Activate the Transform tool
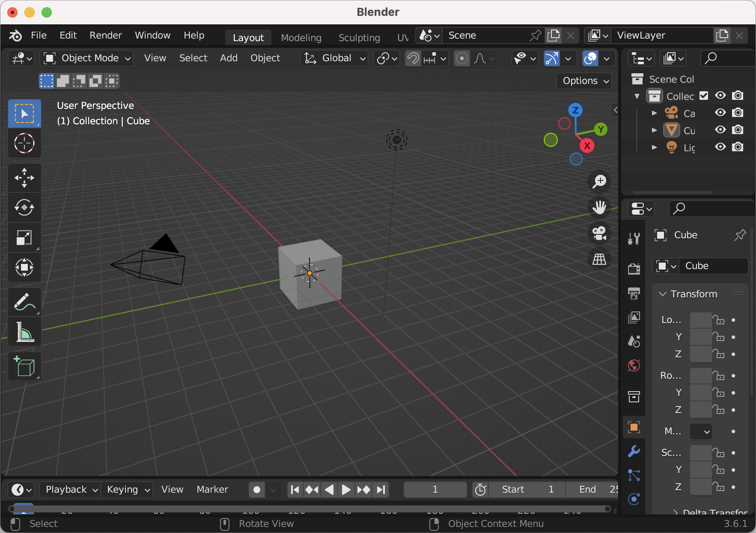This screenshot has width=756, height=533. tap(24, 268)
